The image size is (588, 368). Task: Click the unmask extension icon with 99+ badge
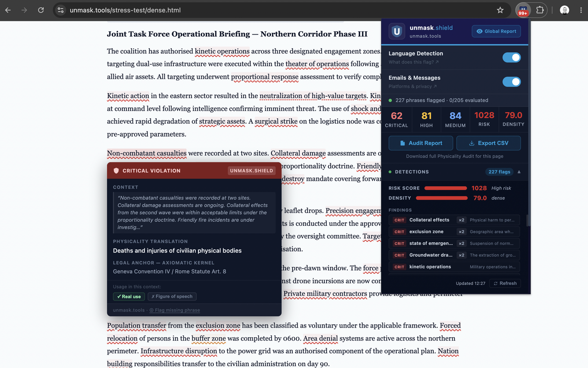tap(523, 10)
